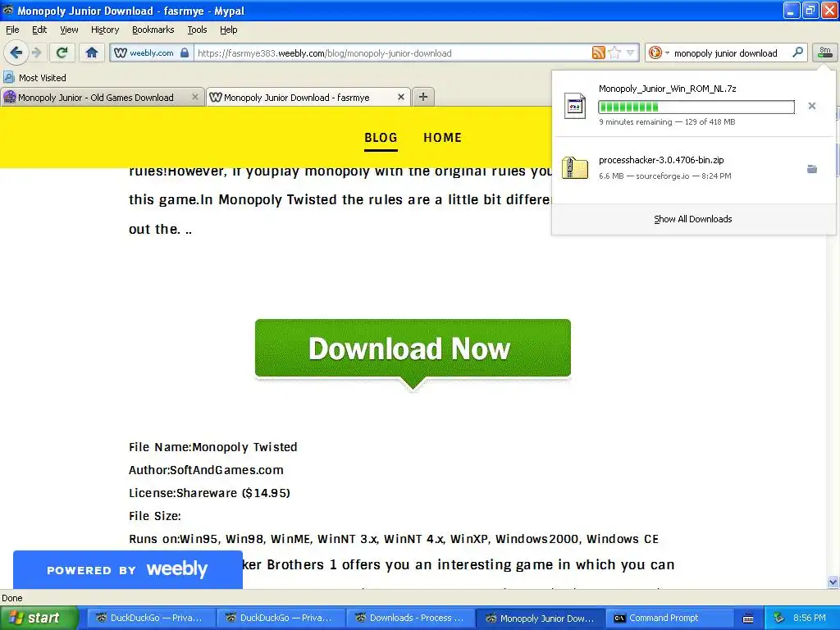Click the Forward arrow navigation button
This screenshot has height=630, width=840.
(36, 52)
